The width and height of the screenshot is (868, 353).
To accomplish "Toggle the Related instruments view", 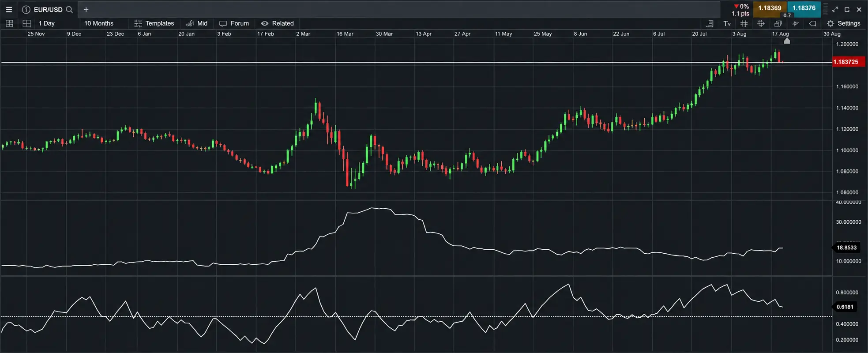I will (277, 23).
